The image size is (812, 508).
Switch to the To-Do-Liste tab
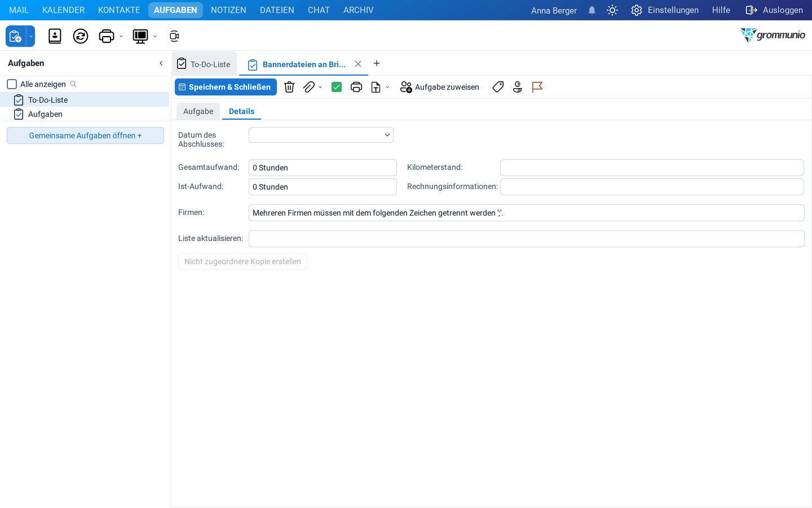tap(204, 64)
